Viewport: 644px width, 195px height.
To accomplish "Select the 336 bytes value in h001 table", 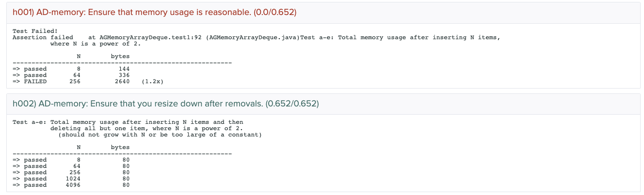I will coord(124,75).
